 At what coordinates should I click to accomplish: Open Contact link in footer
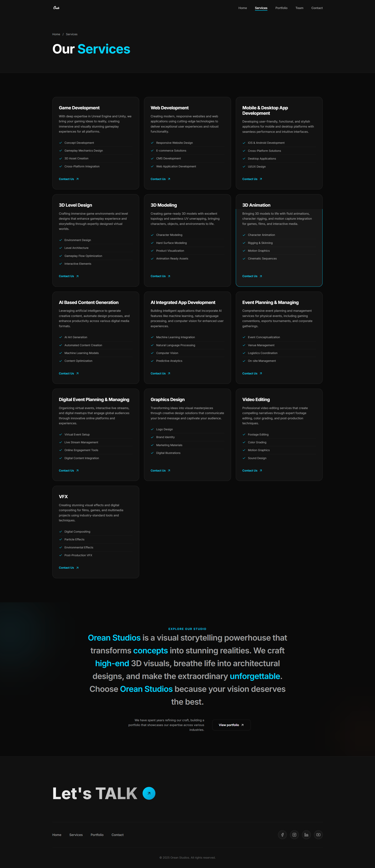(117, 835)
